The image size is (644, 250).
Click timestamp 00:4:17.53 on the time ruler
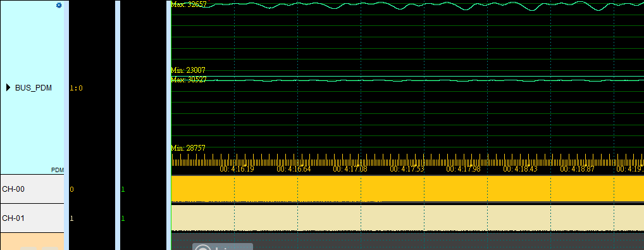pos(407,169)
